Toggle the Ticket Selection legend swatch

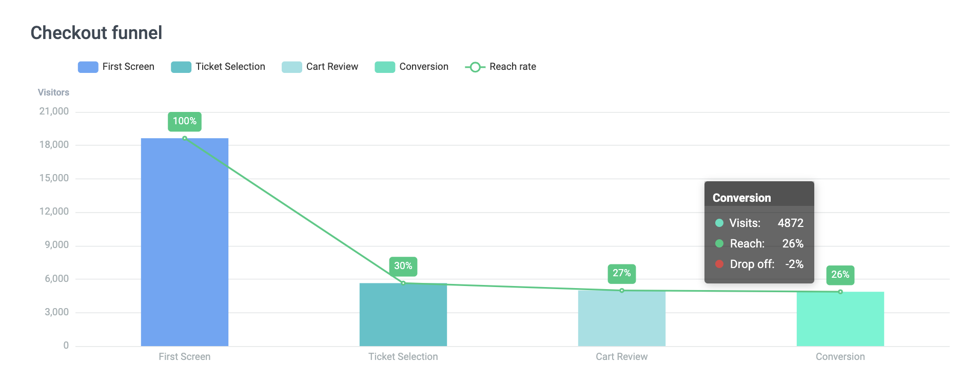tap(181, 67)
